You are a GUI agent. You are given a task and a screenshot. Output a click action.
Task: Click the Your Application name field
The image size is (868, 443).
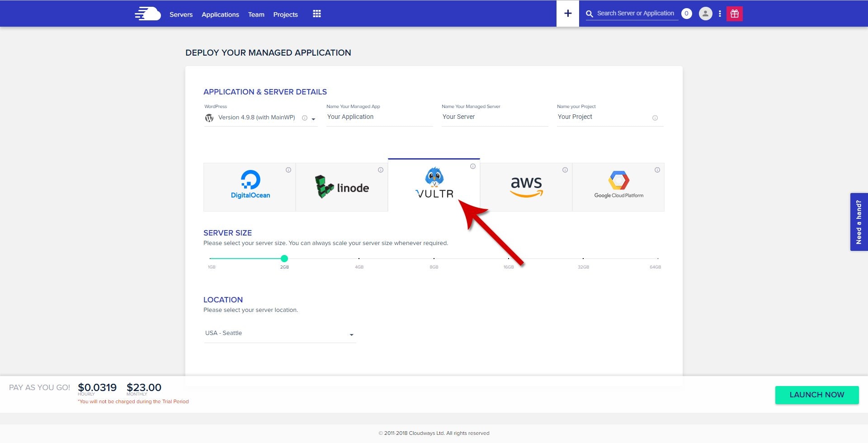(x=379, y=117)
